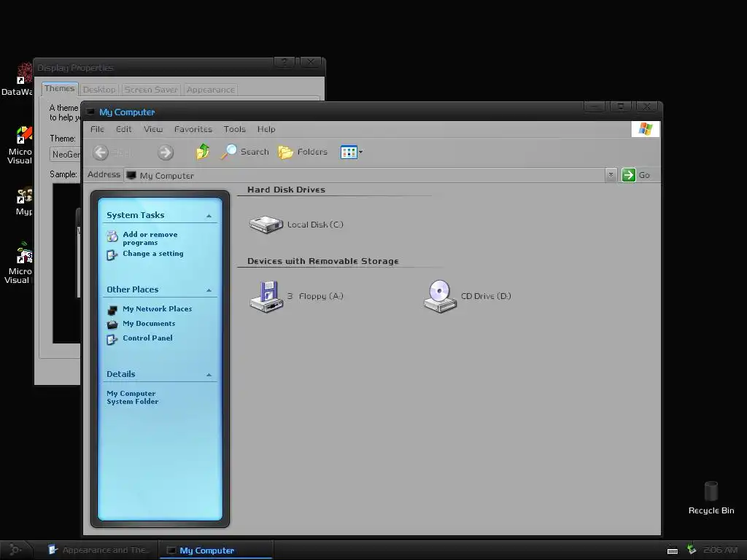This screenshot has width=747, height=560.
Task: Select the 3½ Floppy (A:) drive icon
Action: (267, 296)
